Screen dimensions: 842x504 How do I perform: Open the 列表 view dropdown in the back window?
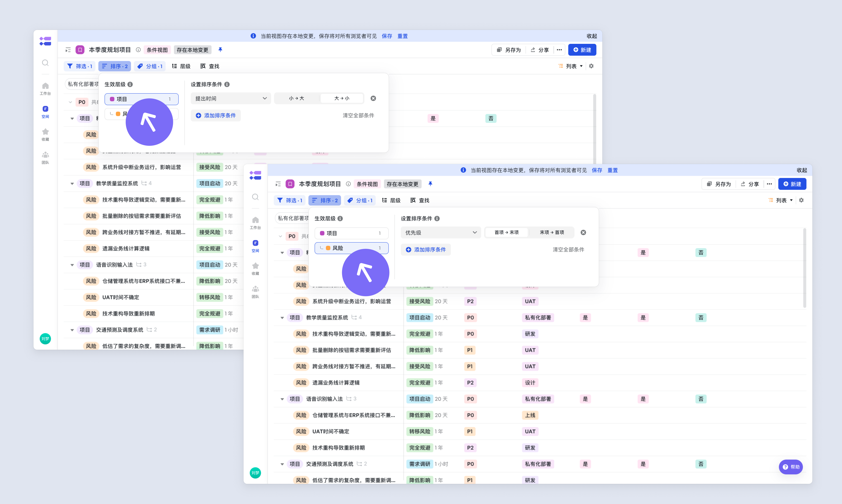pyautogui.click(x=571, y=66)
